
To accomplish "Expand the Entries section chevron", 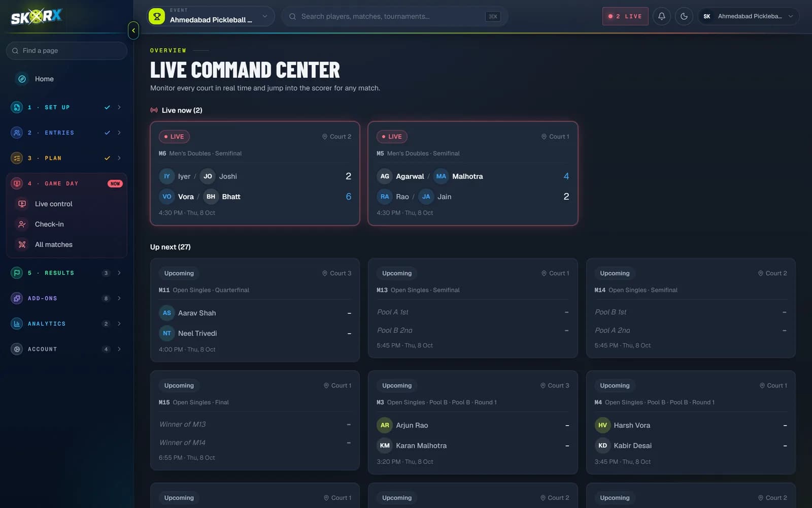I will click(x=119, y=133).
